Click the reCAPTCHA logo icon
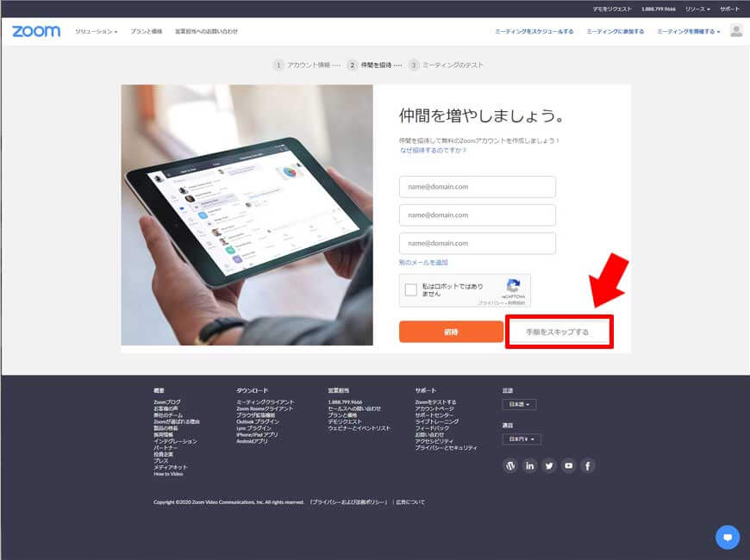This screenshot has width=750, height=560. point(513,286)
